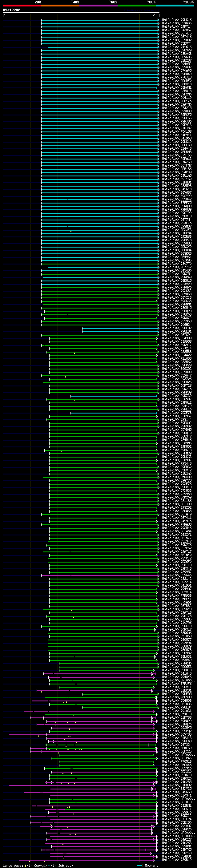
Task: Click the ~40% identity label
Action: point(75,2)
